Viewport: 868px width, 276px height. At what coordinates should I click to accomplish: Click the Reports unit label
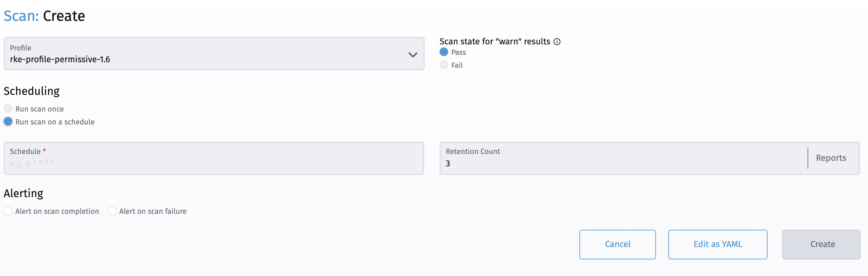coord(831,158)
